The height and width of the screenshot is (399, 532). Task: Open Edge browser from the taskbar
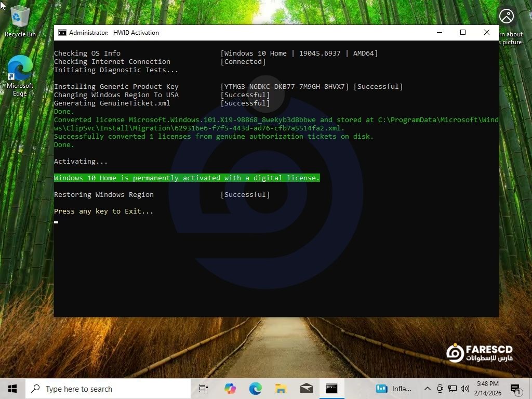pyautogui.click(x=255, y=389)
